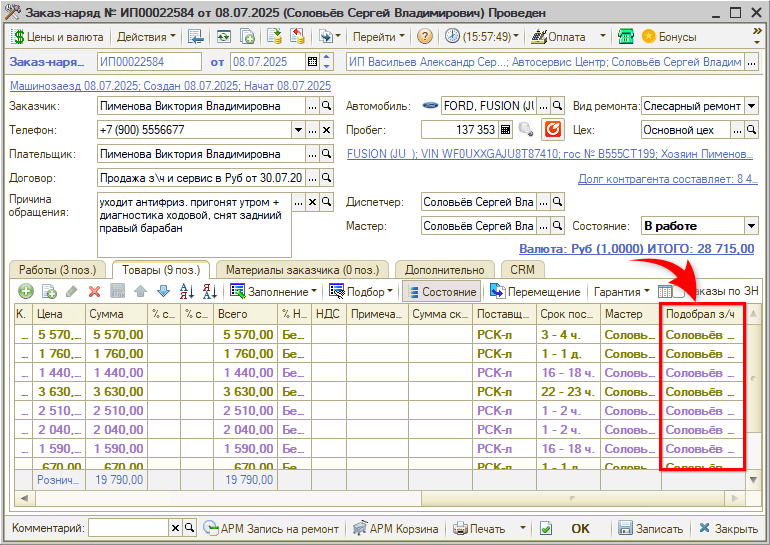Toggle the Состояние button in goods toolbar

pos(440,292)
